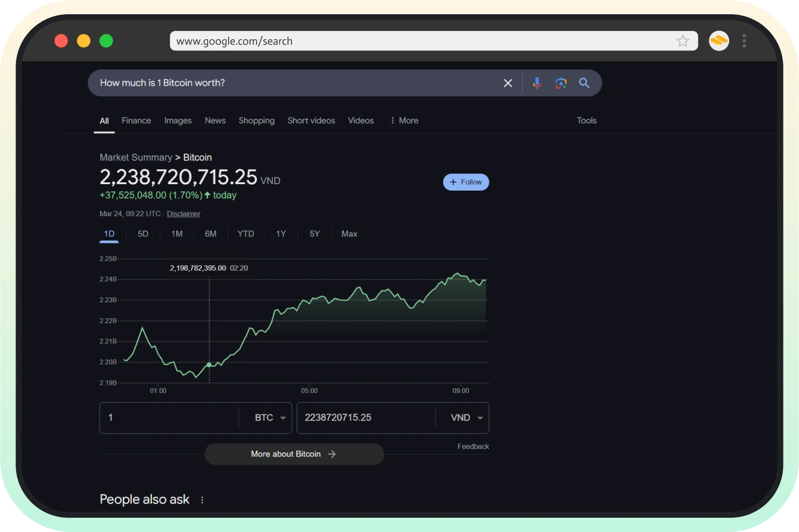Open the News results tab
The height and width of the screenshot is (532, 799).
(x=215, y=121)
